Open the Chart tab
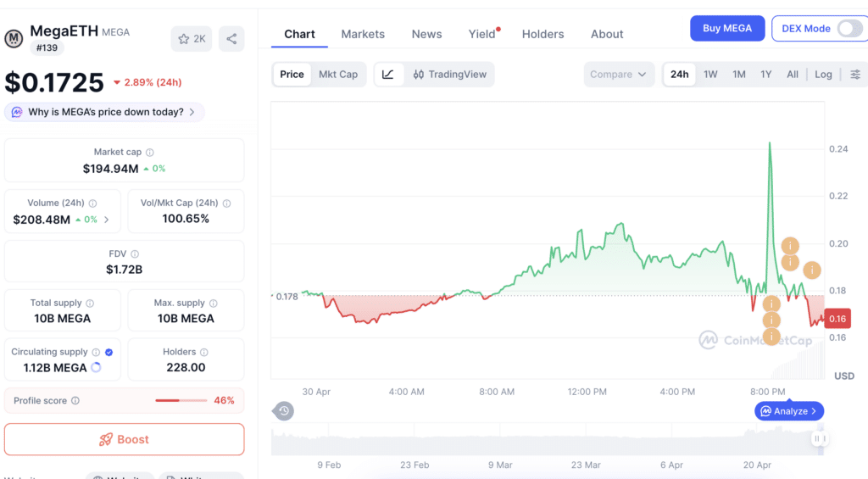Image resolution: width=868 pixels, height=479 pixels. click(x=299, y=34)
